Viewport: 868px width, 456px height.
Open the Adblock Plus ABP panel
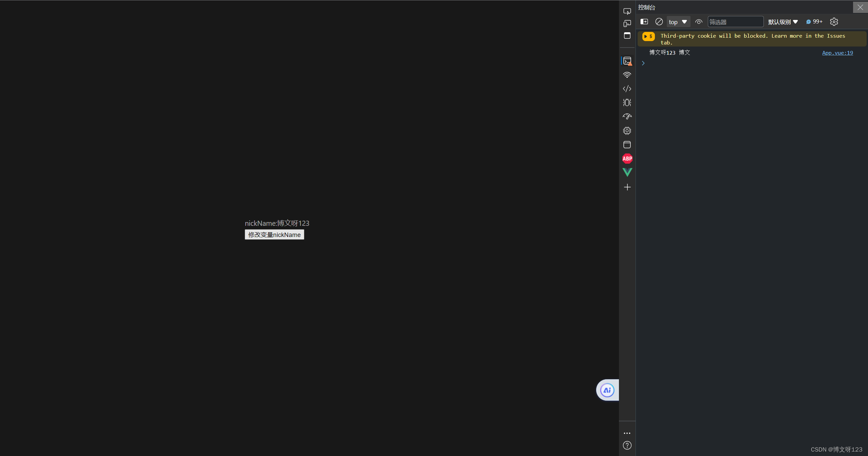[627, 159]
